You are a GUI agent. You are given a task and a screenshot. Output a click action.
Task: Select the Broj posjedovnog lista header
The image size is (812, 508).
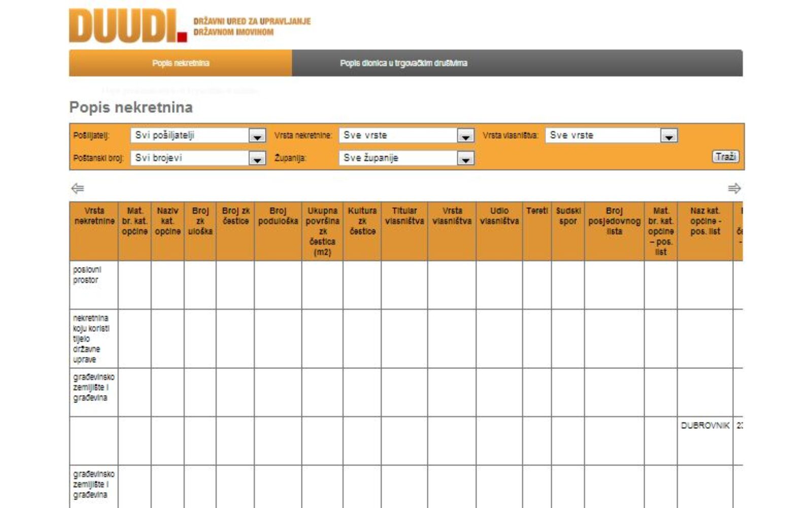614,221
